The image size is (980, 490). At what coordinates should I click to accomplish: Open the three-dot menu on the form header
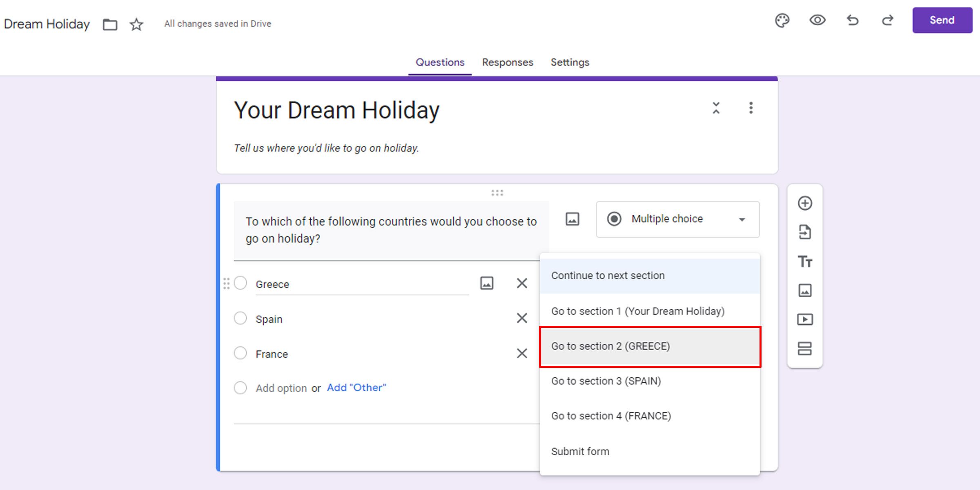pyautogui.click(x=751, y=109)
